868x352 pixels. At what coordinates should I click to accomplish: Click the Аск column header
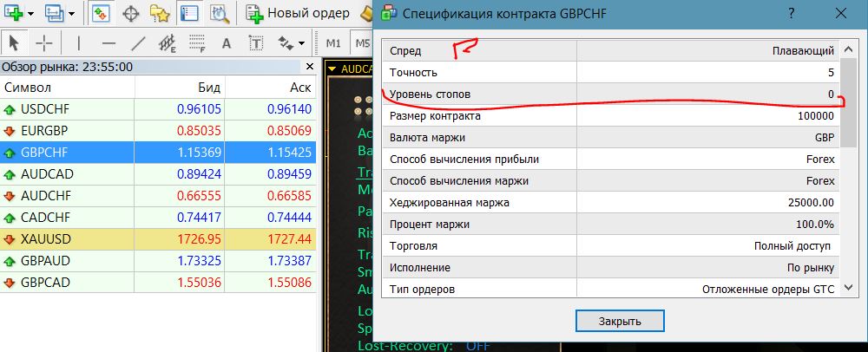(271, 88)
